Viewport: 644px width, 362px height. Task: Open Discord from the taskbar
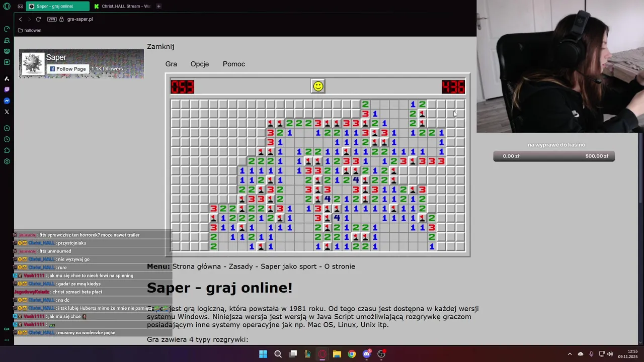tap(367, 354)
